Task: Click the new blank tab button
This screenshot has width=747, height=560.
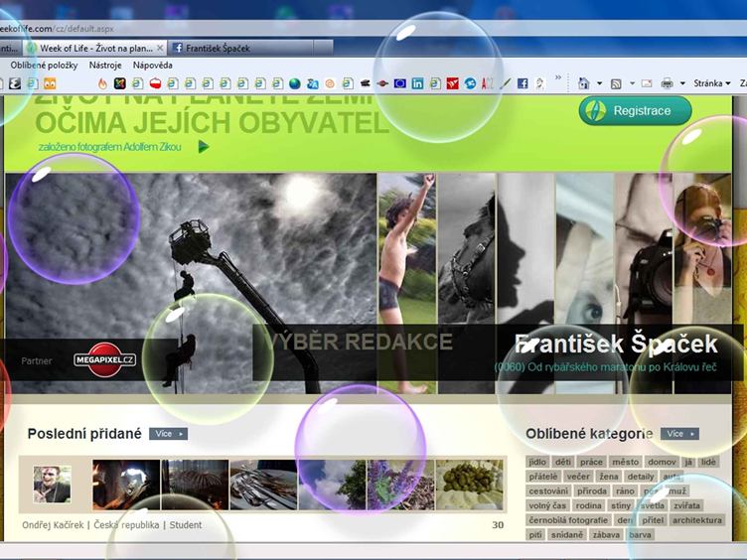Action: tap(323, 48)
